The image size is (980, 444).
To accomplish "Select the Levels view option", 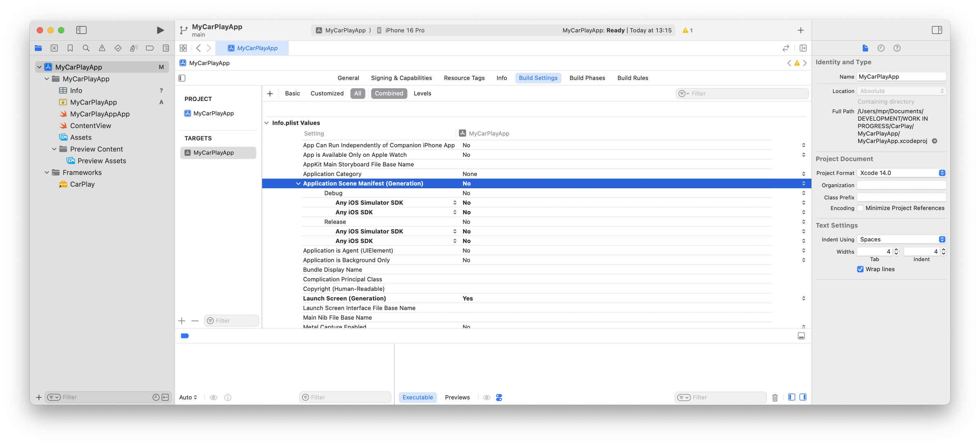I will coord(422,94).
